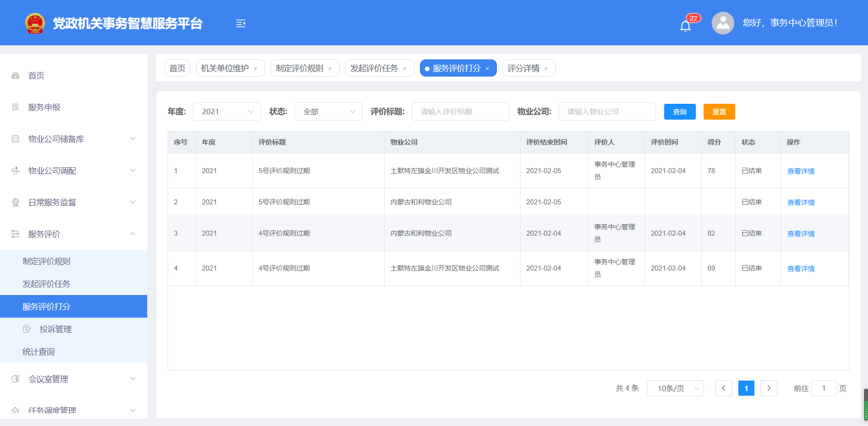Click the national emblem logo

[35, 23]
